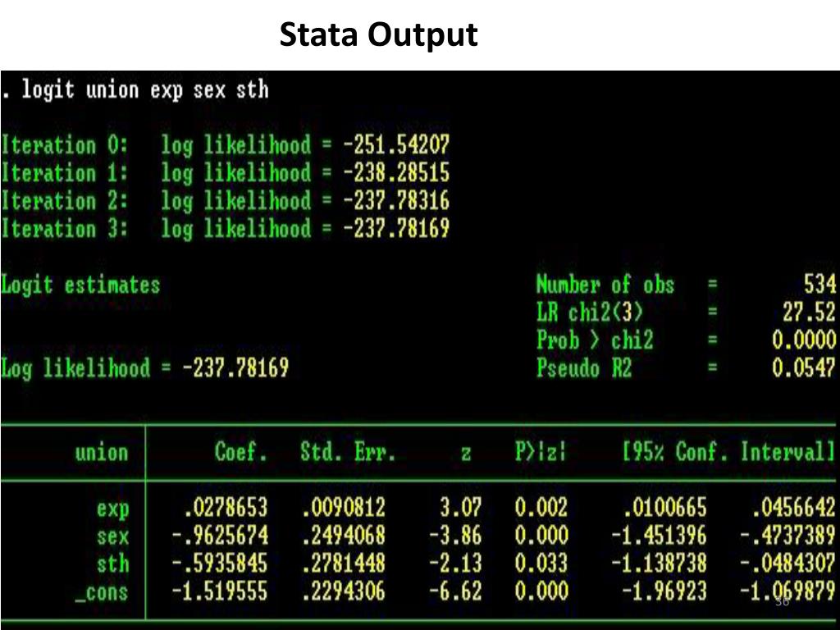
Task: Click sth coefficient -.5935845
Action: click(x=220, y=564)
